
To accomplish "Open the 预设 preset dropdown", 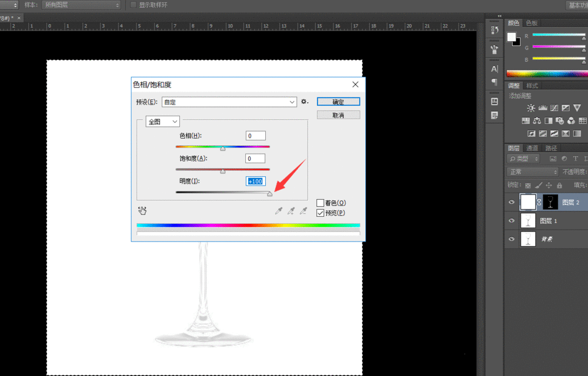I will (229, 101).
